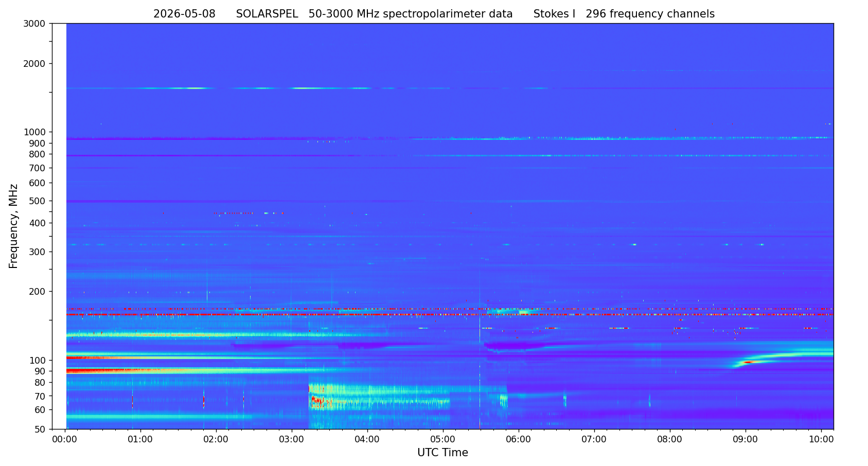Click 'Stokes I' text in title
The image size is (868, 466).
pyautogui.click(x=554, y=14)
